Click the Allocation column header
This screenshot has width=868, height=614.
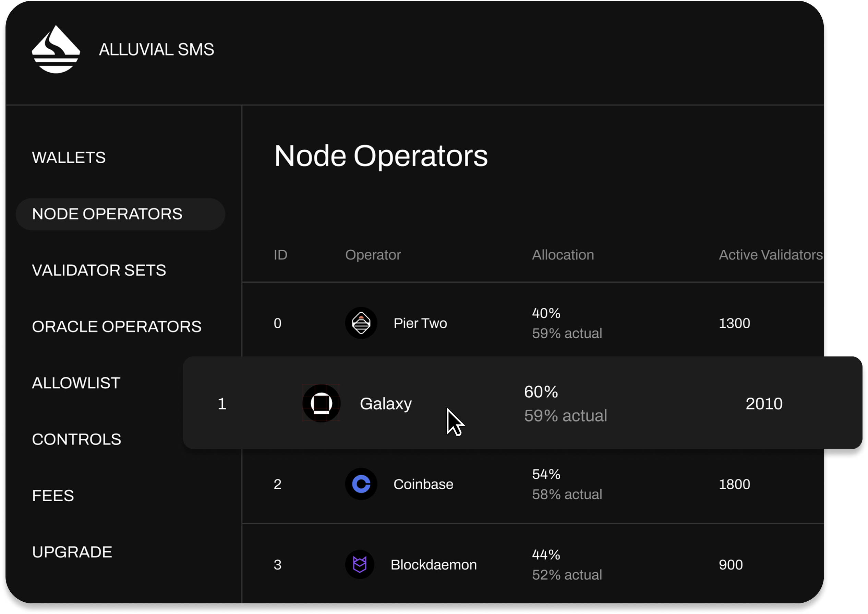[563, 255]
